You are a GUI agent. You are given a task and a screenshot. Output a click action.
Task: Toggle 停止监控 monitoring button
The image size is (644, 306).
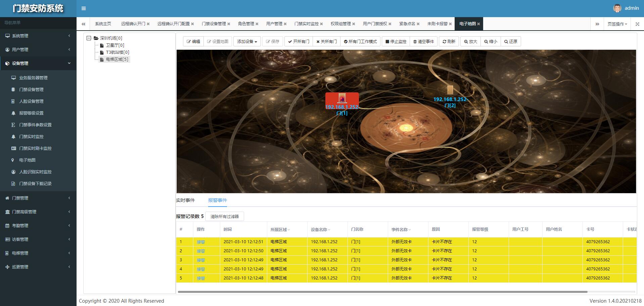396,42
